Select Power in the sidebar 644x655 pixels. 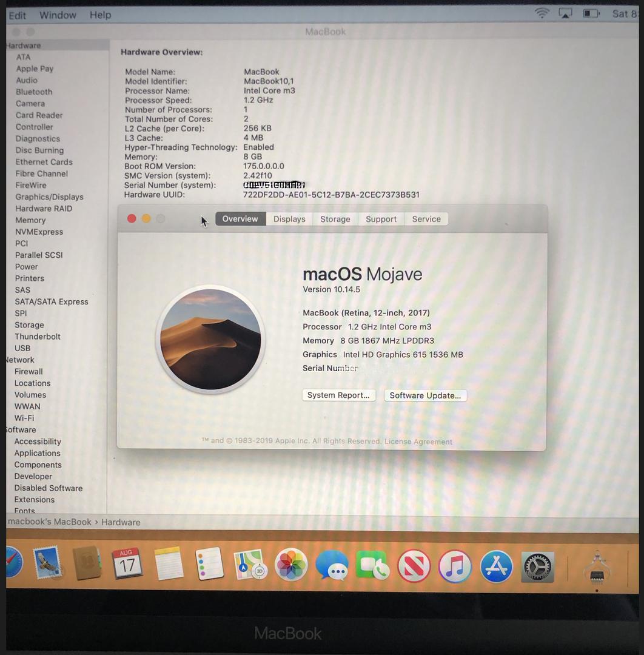tap(27, 266)
